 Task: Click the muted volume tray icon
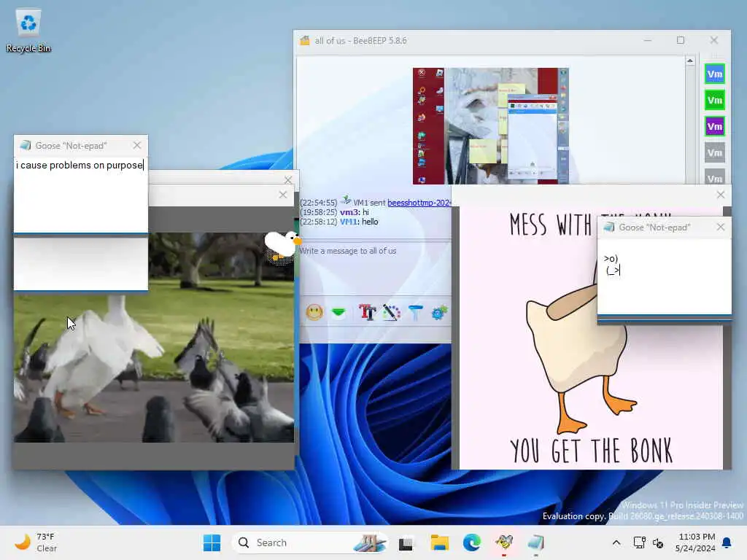pyautogui.click(x=658, y=542)
